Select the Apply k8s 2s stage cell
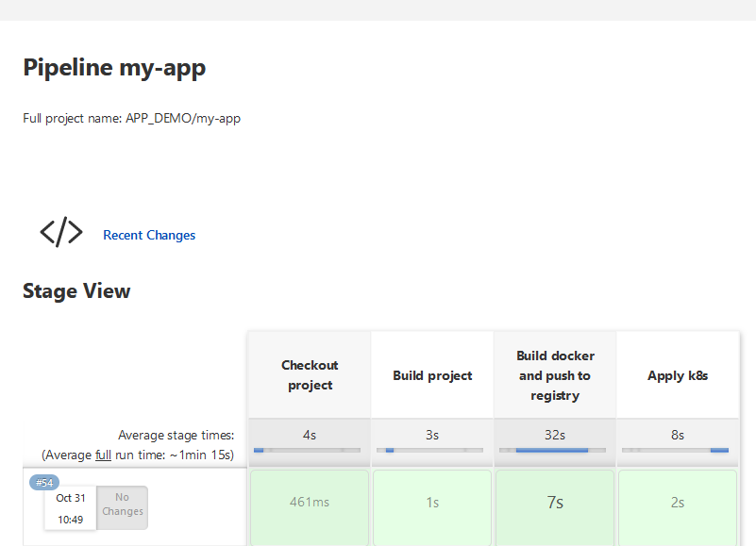This screenshot has height=546, width=756. click(678, 504)
